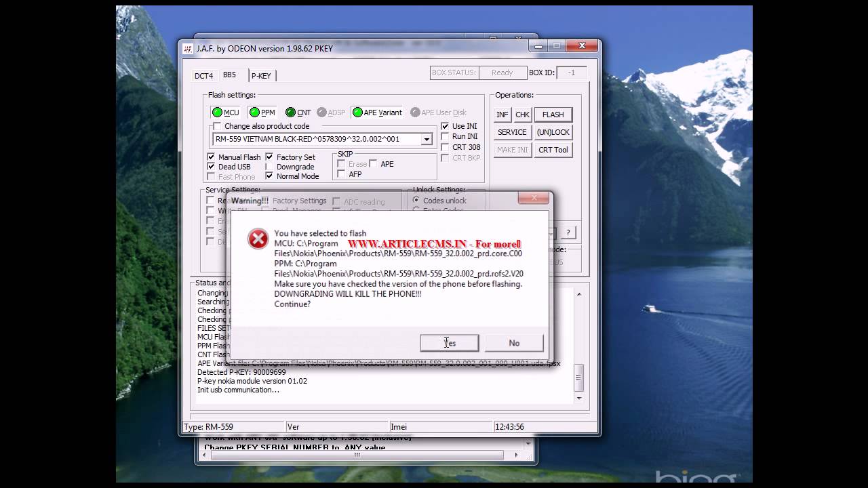Cancel flashing with the No button
Viewport: 868px width, 488px height.
[514, 343]
